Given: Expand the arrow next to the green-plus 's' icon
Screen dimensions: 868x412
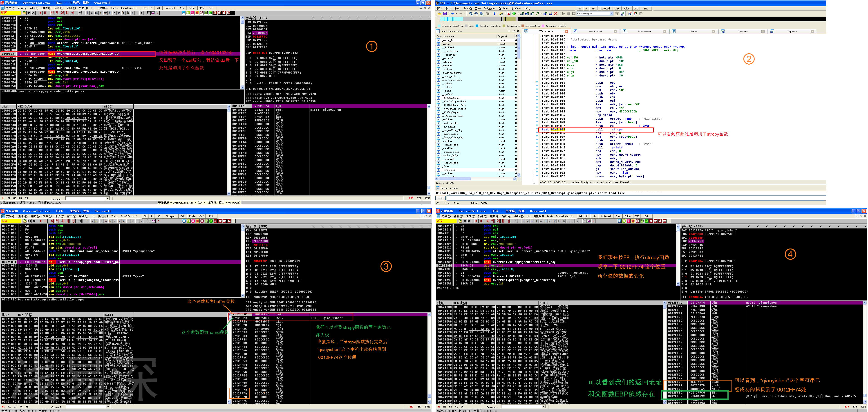Looking at the screenshot, I should click(x=541, y=13).
